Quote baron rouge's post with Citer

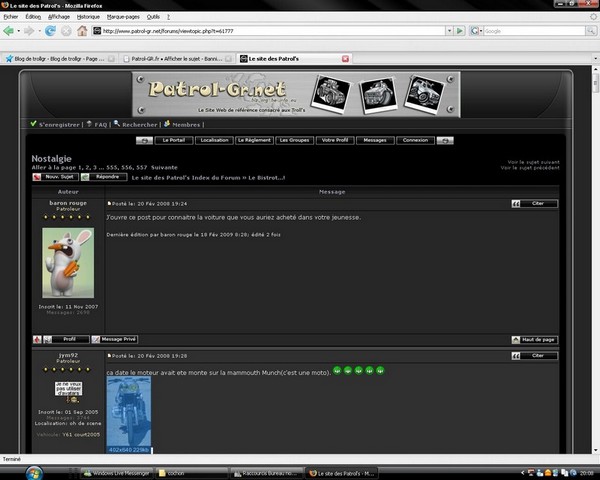pos(535,204)
